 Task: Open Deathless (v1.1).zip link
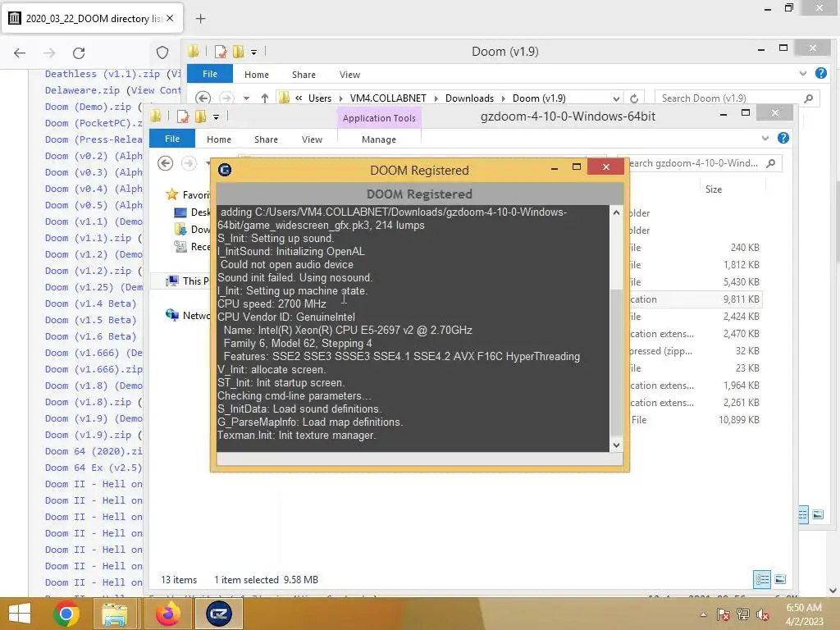click(x=103, y=74)
